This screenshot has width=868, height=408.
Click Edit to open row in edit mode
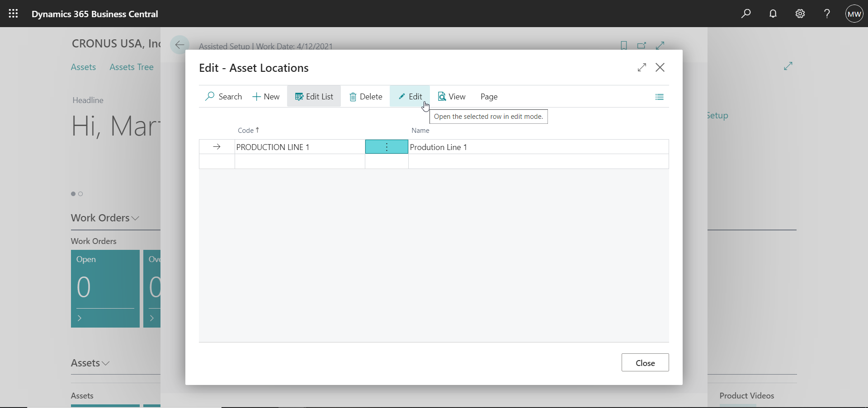[410, 96]
